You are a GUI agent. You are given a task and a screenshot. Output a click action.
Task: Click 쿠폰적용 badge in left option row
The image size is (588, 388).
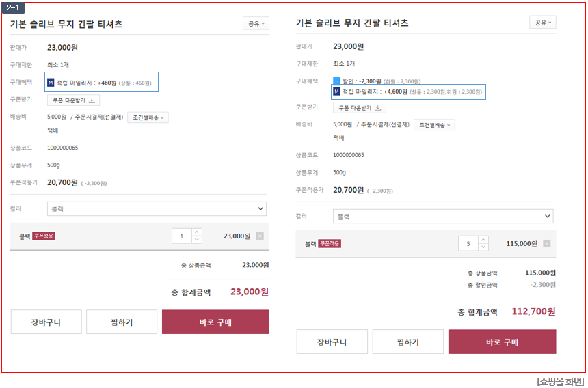click(x=44, y=236)
